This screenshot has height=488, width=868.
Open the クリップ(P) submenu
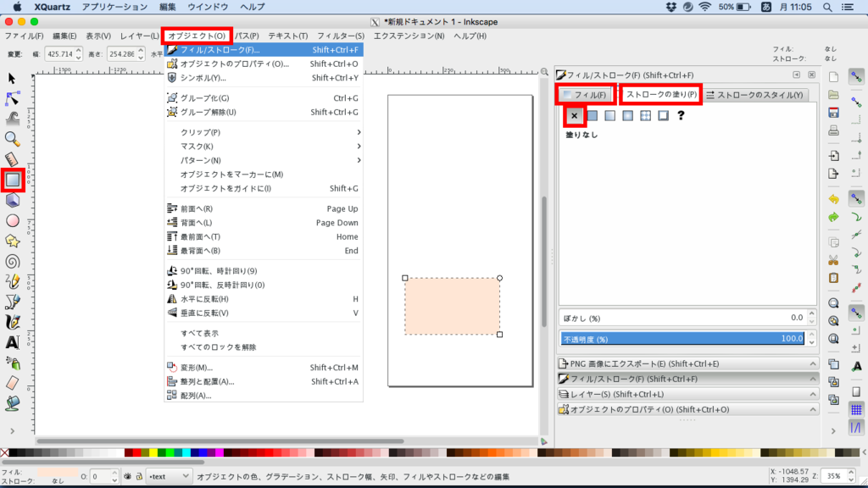pyautogui.click(x=264, y=132)
